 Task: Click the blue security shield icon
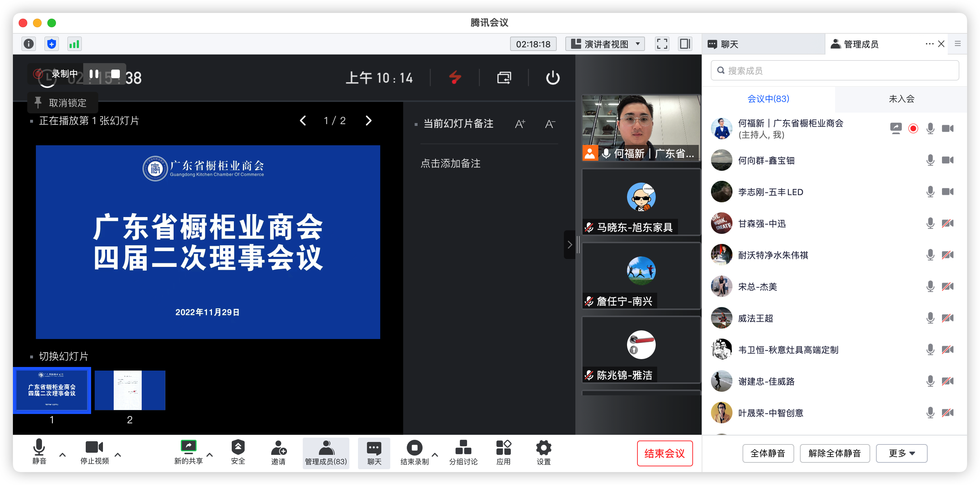click(x=51, y=44)
